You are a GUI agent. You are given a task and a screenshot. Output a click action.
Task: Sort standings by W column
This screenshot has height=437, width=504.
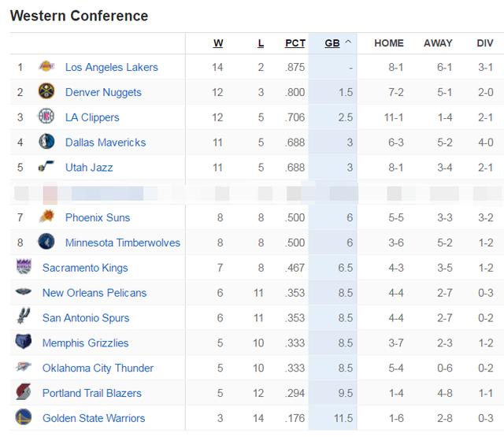point(218,43)
